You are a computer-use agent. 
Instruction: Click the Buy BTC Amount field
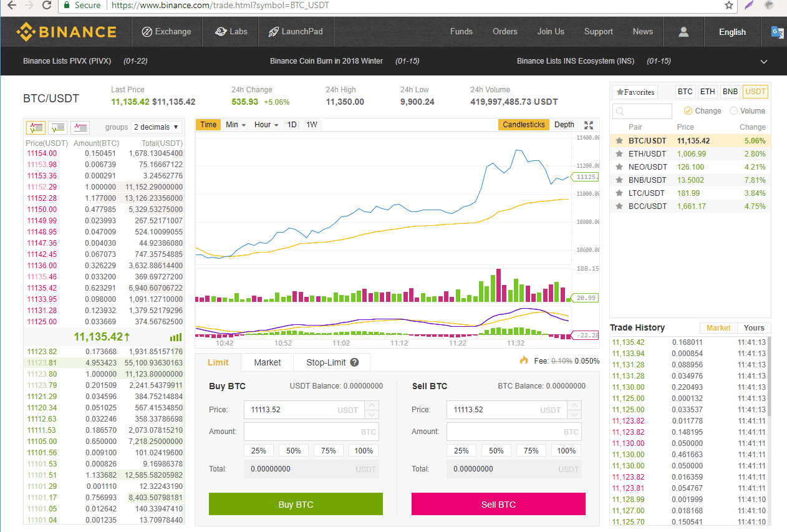(311, 432)
